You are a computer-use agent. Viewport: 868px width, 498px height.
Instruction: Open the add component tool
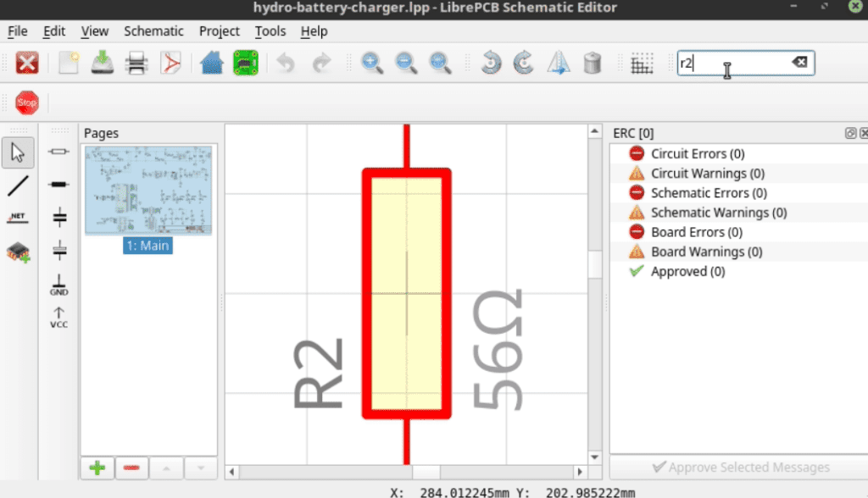click(x=18, y=250)
